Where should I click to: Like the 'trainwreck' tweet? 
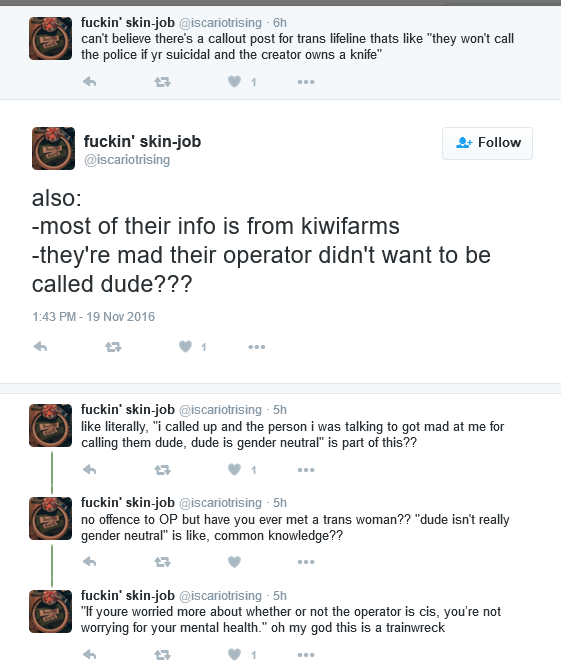tap(234, 654)
